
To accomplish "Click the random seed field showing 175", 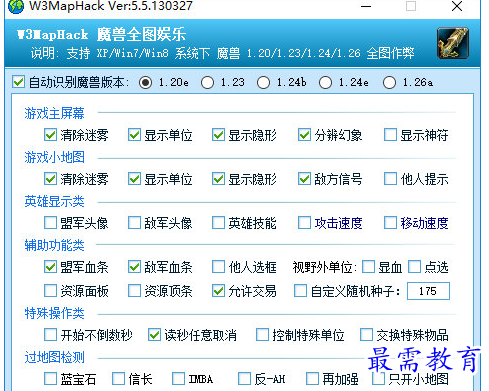I will point(428,291).
